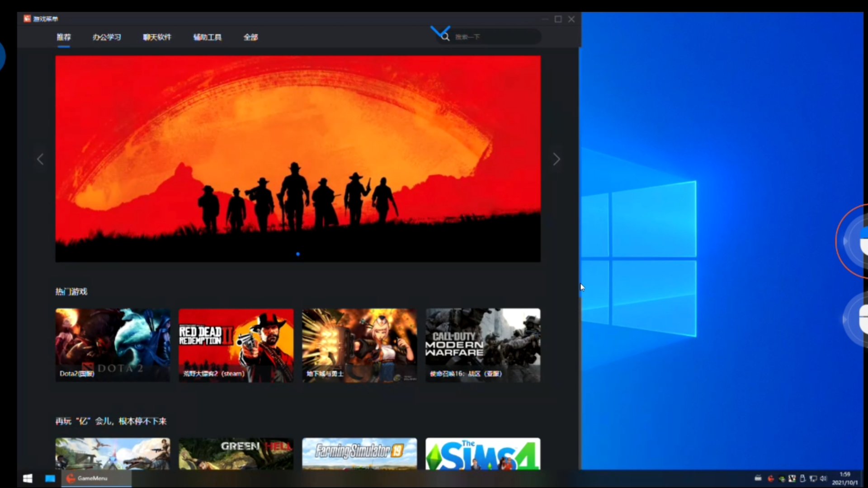Viewport: 868px width, 488px height.
Task: Maximize the 游戏菜单 window
Action: point(558,19)
